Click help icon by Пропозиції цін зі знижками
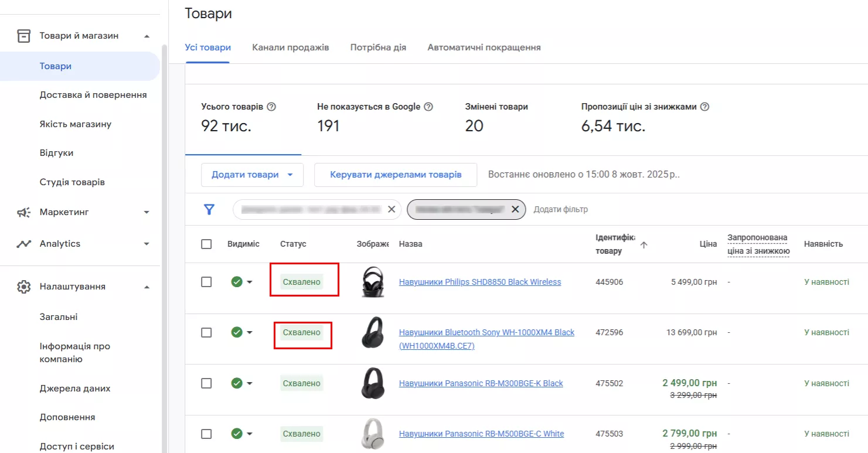Viewport: 868px width, 453px height. (x=705, y=107)
